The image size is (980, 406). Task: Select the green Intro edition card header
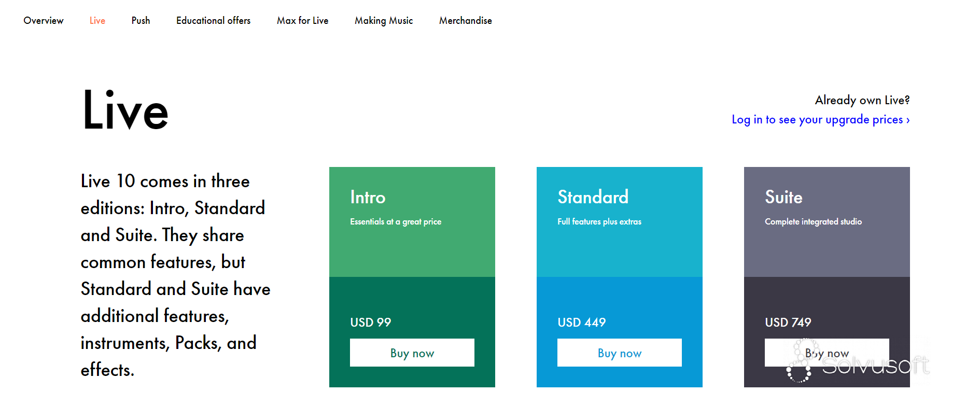click(x=412, y=222)
